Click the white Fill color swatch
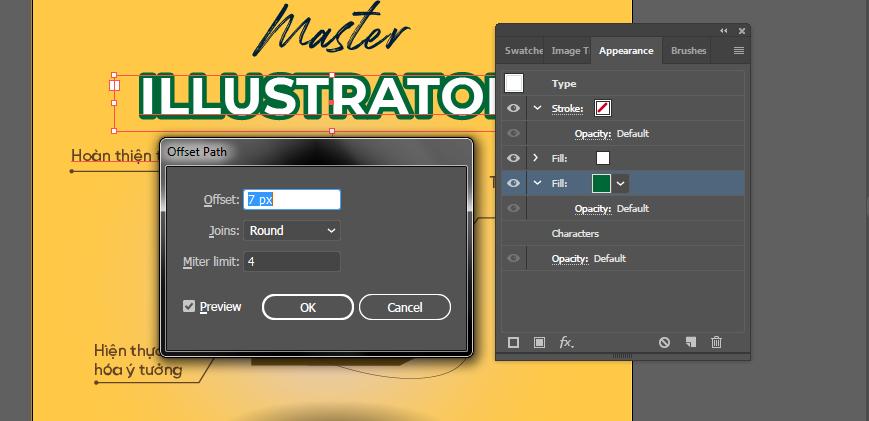 point(602,158)
